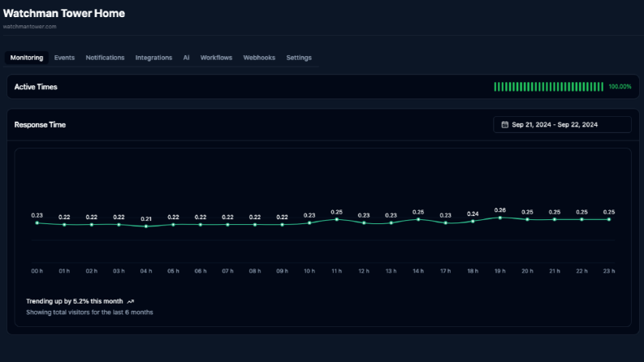Click the 22 h axis label
644x362 pixels.
pyautogui.click(x=581, y=271)
